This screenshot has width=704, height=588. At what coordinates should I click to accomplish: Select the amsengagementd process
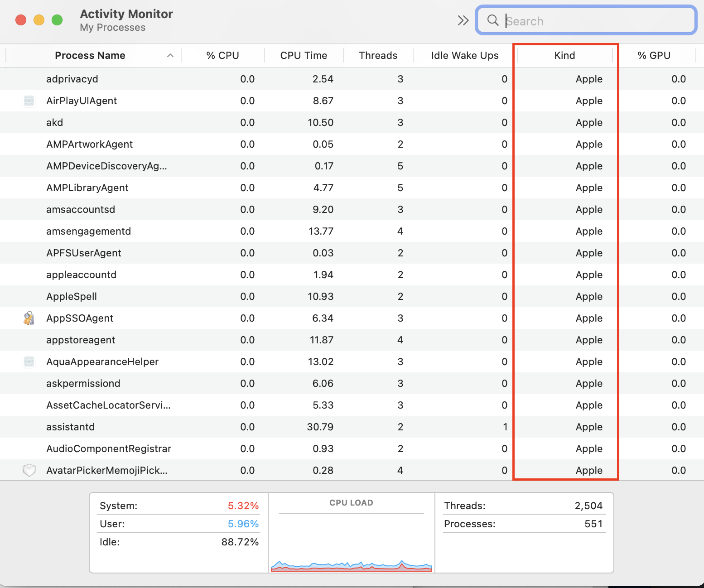(88, 231)
